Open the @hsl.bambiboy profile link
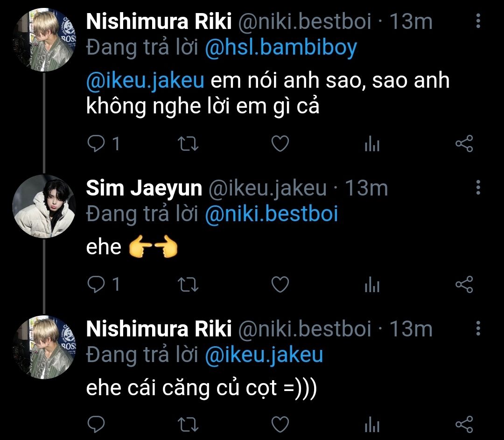Image resolution: width=504 pixels, height=440 pixels. [x=281, y=47]
